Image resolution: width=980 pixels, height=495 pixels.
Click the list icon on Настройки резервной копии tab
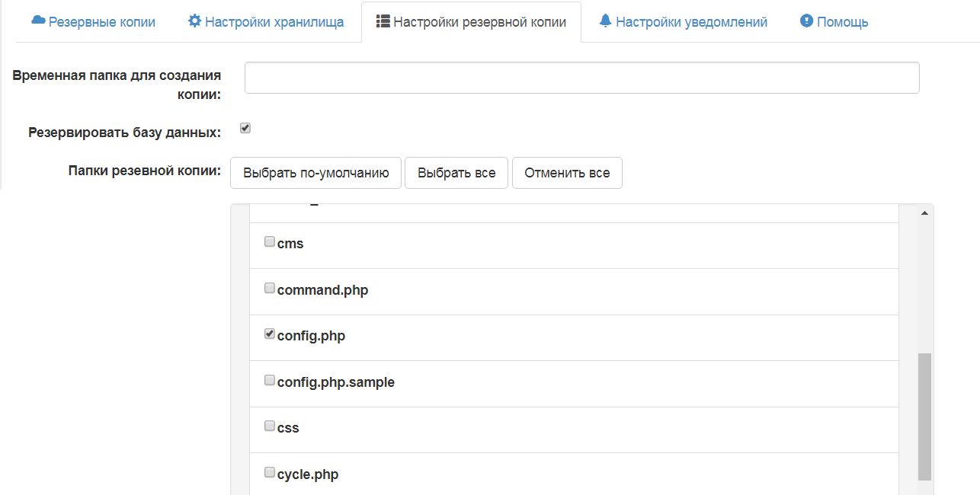(x=381, y=21)
